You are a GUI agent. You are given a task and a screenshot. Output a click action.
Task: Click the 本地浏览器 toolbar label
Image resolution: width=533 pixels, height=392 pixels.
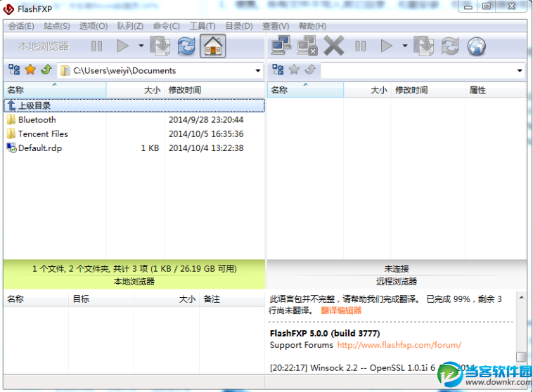pyautogui.click(x=44, y=46)
